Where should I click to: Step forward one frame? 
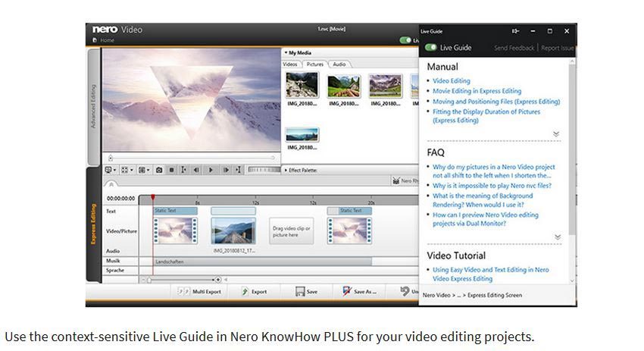226,170
